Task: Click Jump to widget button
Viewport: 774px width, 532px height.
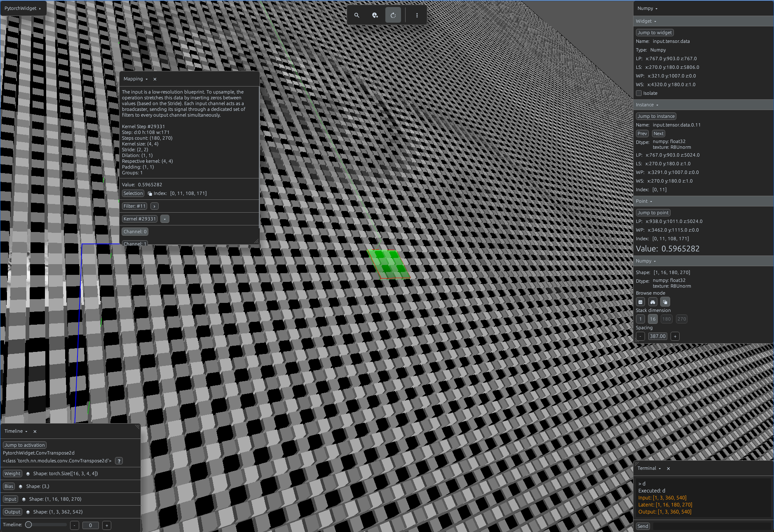Action: pos(654,33)
